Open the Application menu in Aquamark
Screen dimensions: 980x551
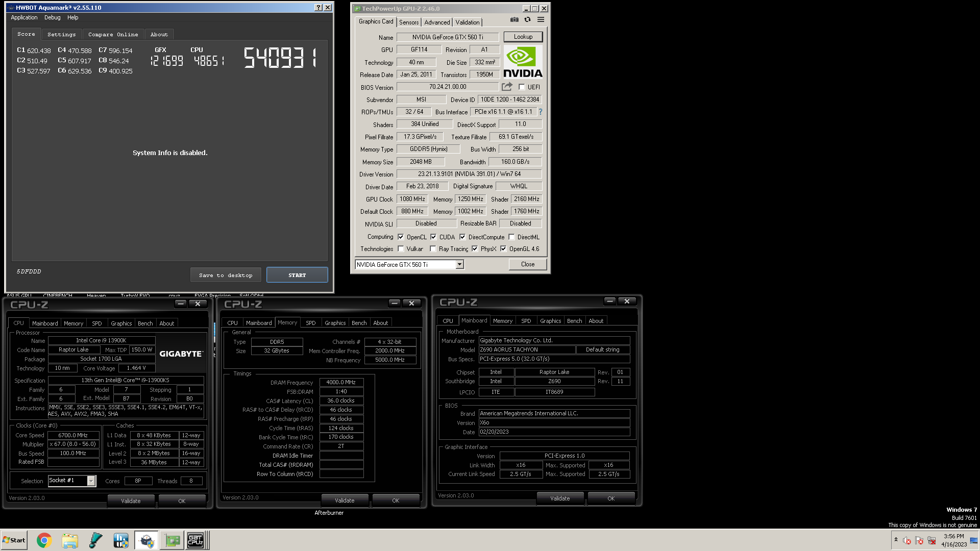[24, 17]
